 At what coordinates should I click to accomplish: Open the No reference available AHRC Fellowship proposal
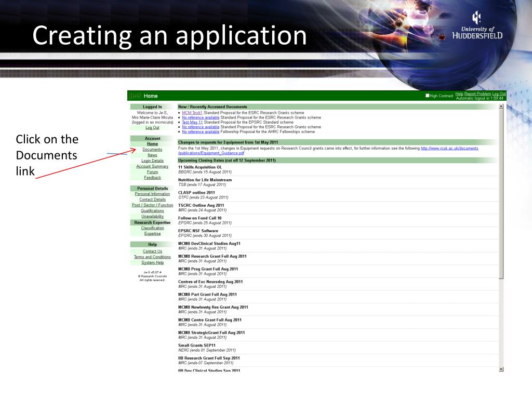[x=201, y=132]
